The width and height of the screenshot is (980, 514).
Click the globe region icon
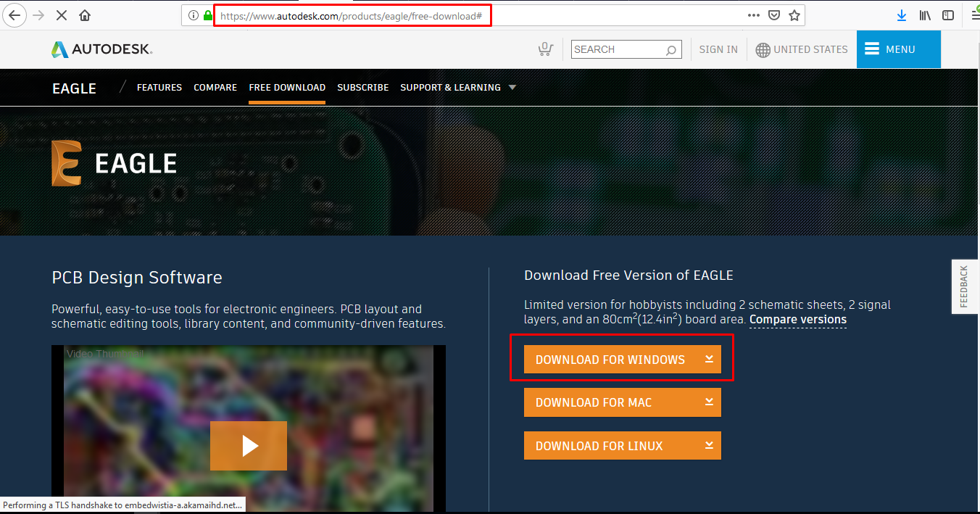tap(763, 50)
